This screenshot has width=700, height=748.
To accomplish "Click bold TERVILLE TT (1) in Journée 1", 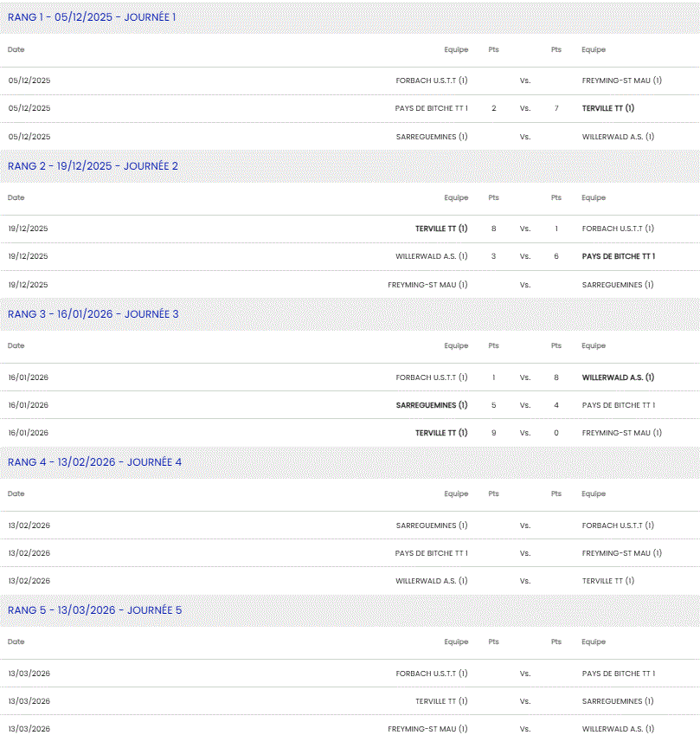I will [608, 108].
